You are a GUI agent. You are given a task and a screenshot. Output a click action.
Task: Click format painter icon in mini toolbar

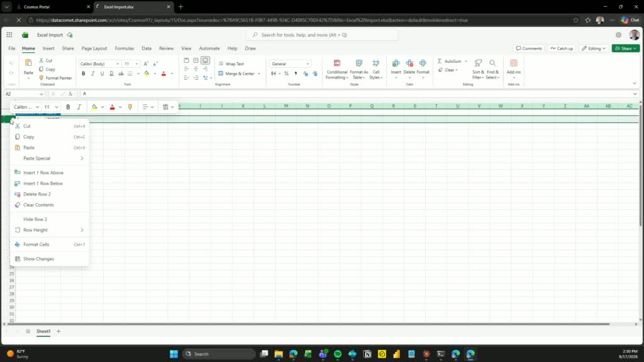(130, 107)
